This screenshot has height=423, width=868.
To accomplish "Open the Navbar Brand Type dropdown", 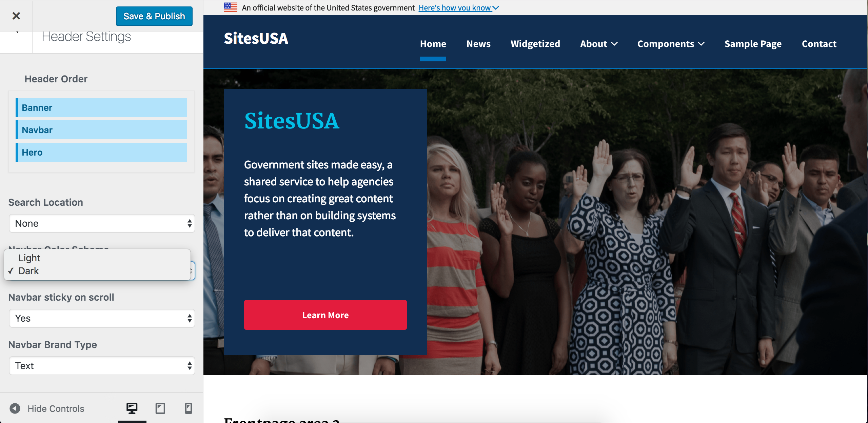I will tap(102, 366).
